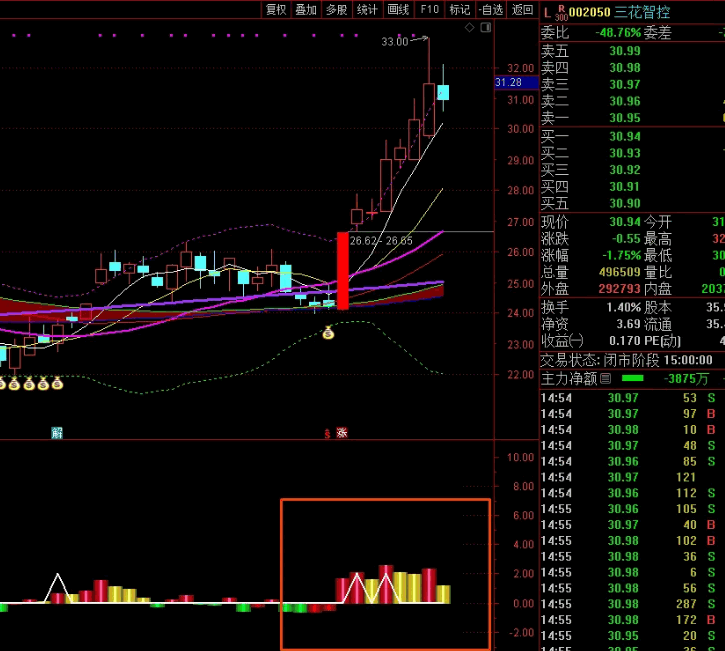Click the green 主力净额 bar indicator
Screen dimensions: 725x651
pyautogui.click(x=633, y=378)
